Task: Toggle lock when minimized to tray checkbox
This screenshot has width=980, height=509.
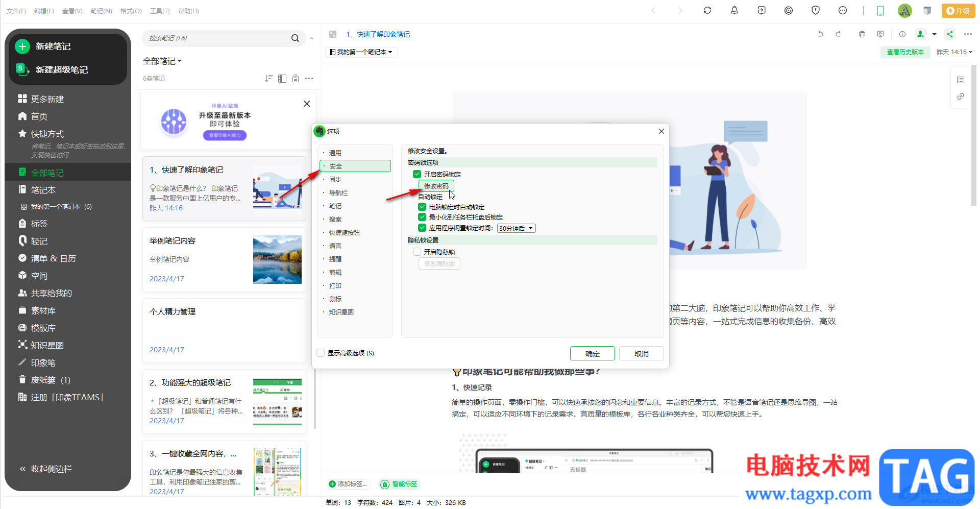Action: (x=422, y=217)
